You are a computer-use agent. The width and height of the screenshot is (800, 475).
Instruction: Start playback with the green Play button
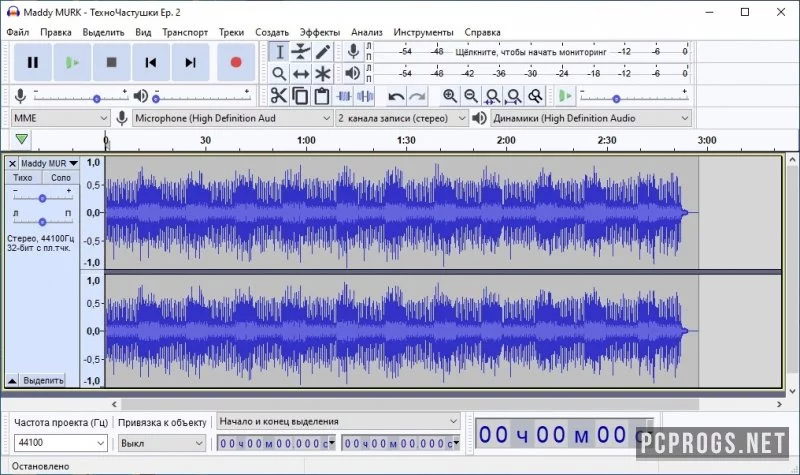[72, 62]
